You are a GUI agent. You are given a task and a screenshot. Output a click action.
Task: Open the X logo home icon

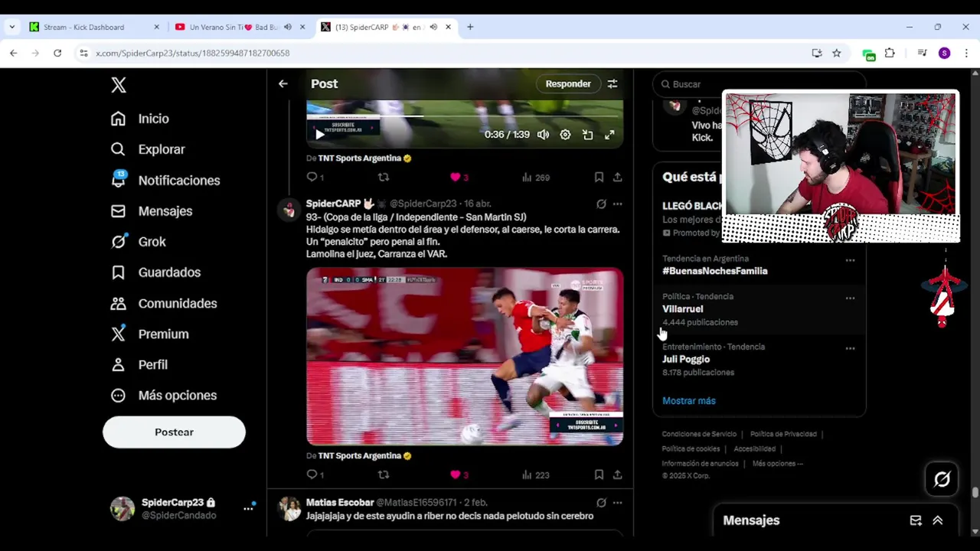[119, 85]
